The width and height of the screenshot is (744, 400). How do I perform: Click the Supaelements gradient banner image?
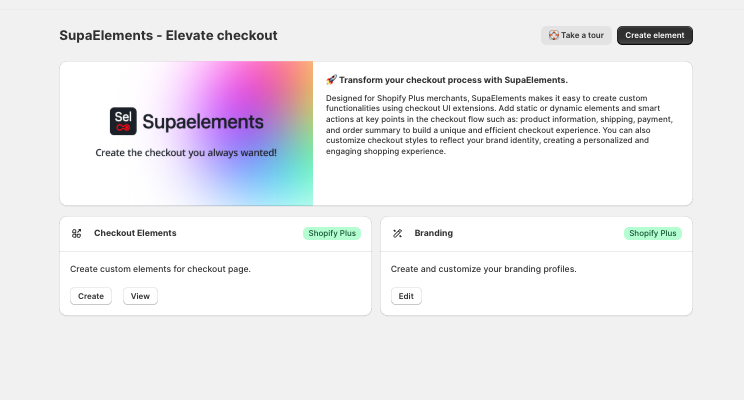pos(186,133)
